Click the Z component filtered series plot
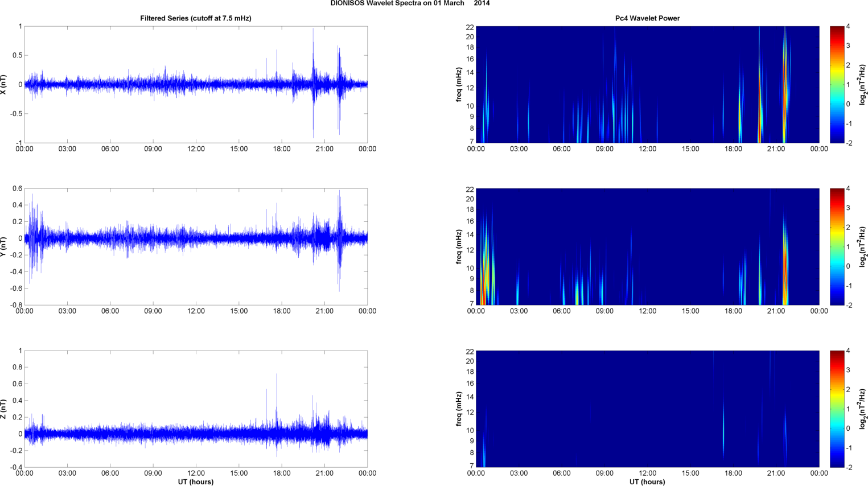 point(196,409)
